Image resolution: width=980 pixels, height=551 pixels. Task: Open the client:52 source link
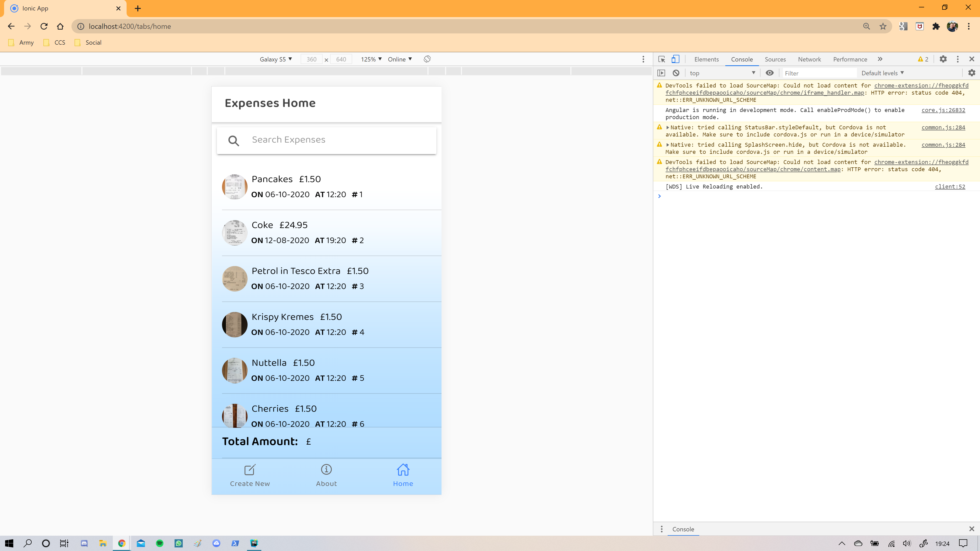coord(950,186)
